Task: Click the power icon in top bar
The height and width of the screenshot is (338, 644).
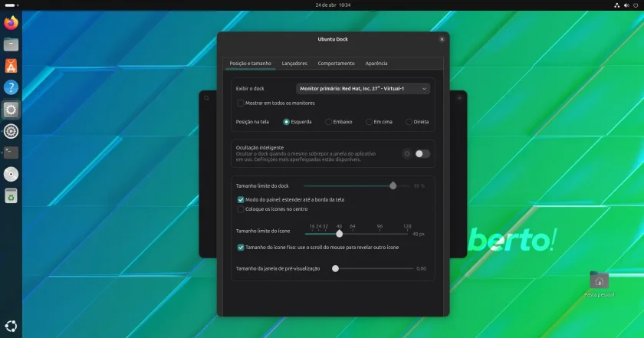Action: pyautogui.click(x=636, y=5)
